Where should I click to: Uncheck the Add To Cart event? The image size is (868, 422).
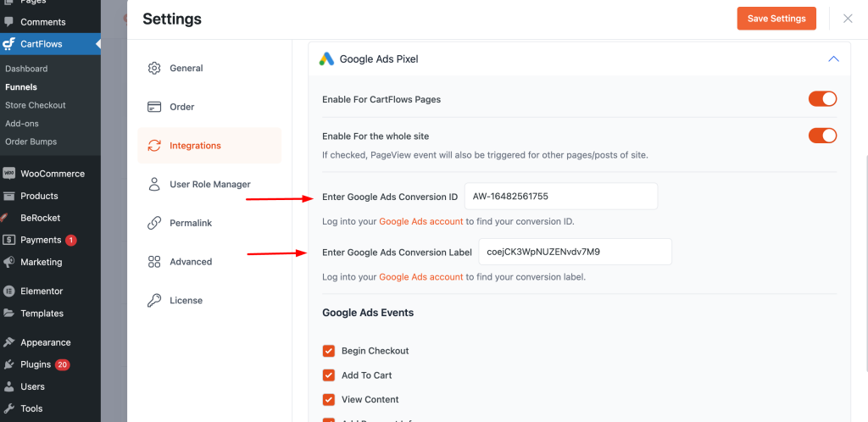(329, 375)
